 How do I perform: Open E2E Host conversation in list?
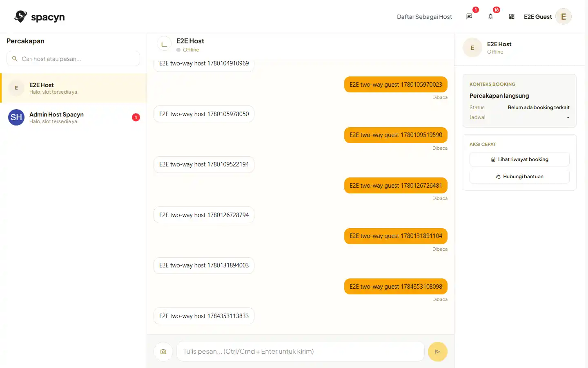(73, 88)
